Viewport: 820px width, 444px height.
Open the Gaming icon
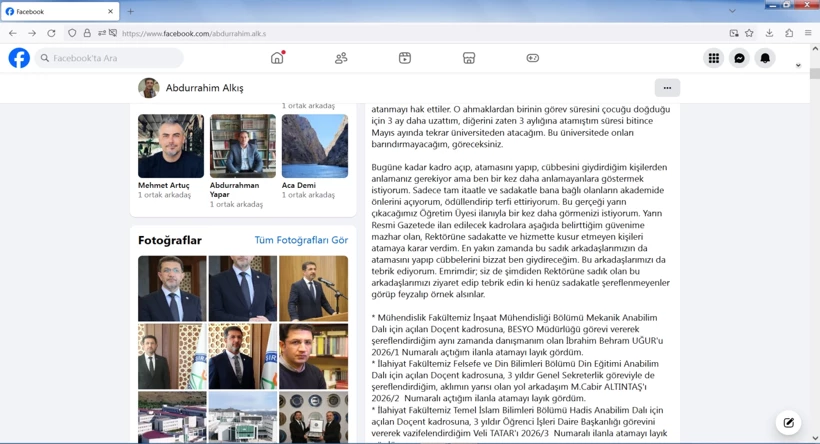click(x=532, y=58)
